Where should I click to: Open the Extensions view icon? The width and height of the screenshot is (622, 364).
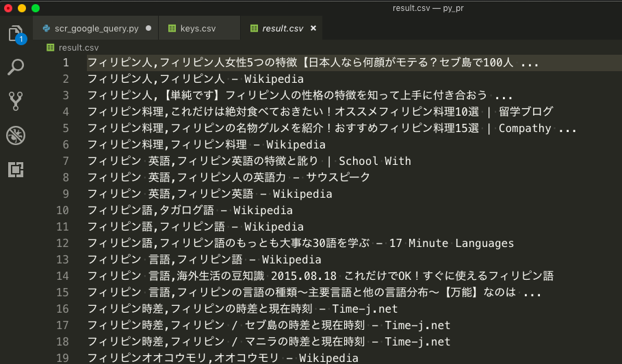[x=16, y=169]
